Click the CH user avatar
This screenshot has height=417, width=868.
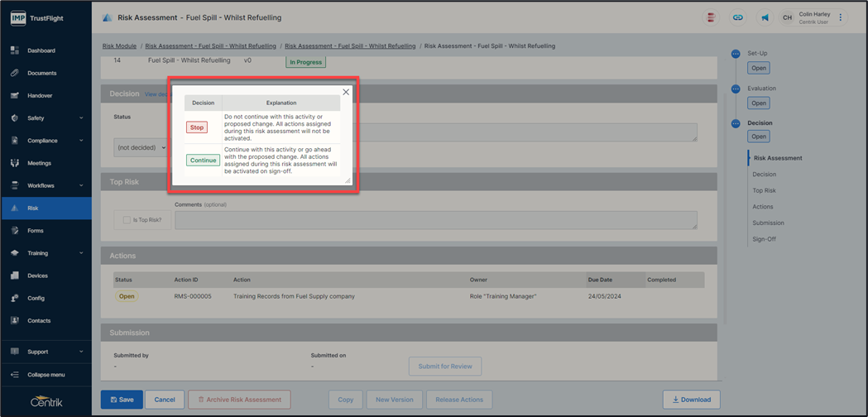click(x=787, y=17)
